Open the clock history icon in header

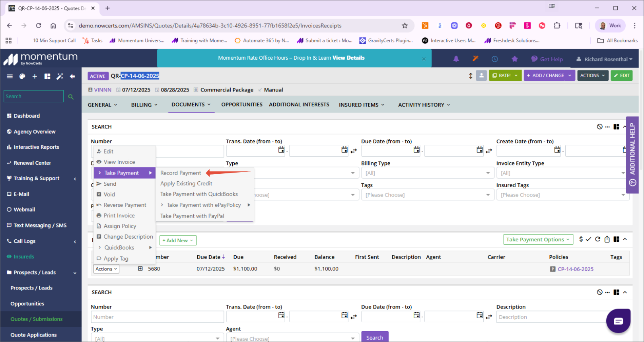[x=495, y=59]
